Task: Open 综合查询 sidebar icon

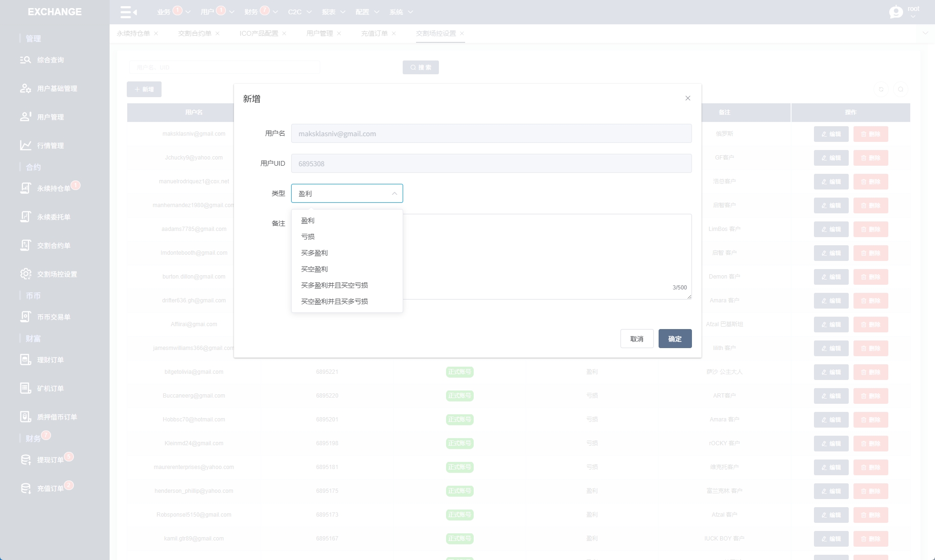Action: [x=25, y=60]
